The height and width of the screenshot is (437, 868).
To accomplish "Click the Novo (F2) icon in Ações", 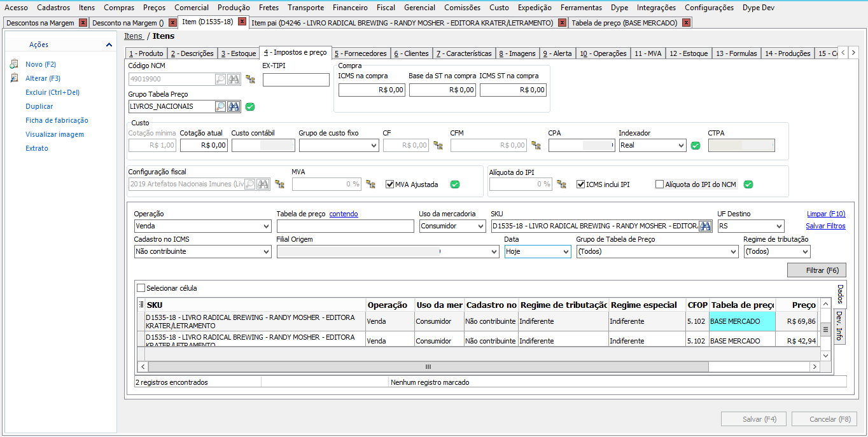I will click(15, 64).
